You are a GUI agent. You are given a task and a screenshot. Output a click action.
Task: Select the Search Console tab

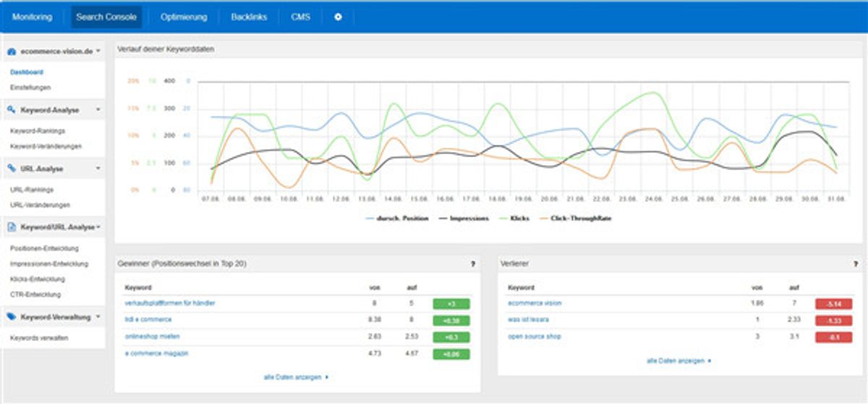pyautogui.click(x=106, y=17)
